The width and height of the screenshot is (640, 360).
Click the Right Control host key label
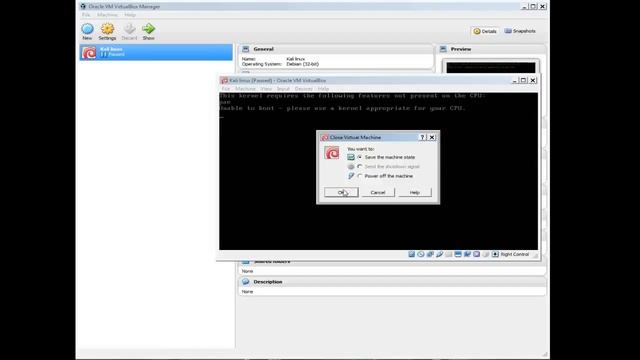click(515, 254)
